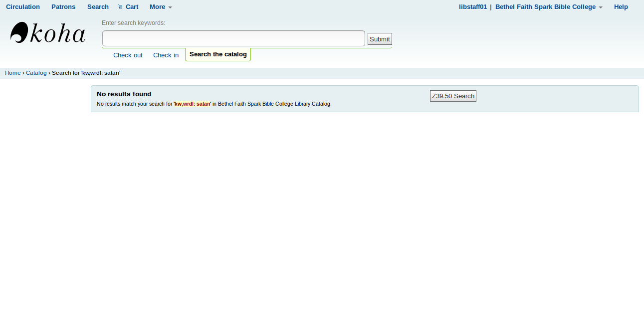Image resolution: width=644 pixels, height=334 pixels.
Task: Click the arrow beside More
Action: click(170, 7)
